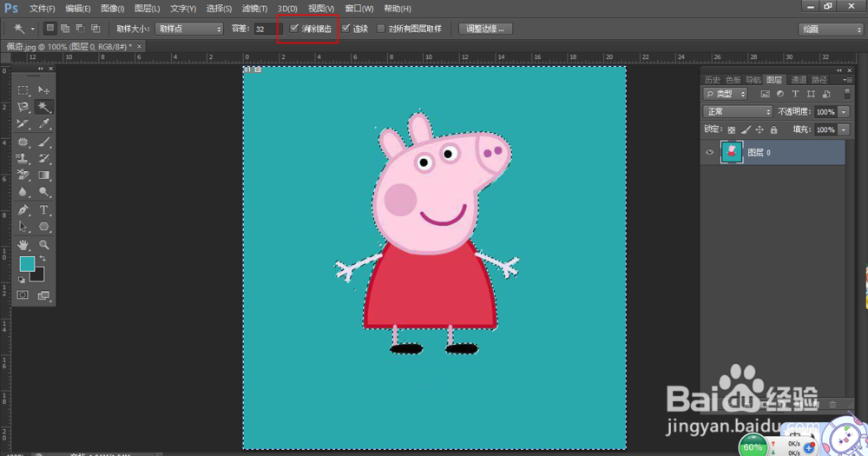The height and width of the screenshot is (456, 868).
Task: Select the Healing Brush tool
Action: (23, 142)
